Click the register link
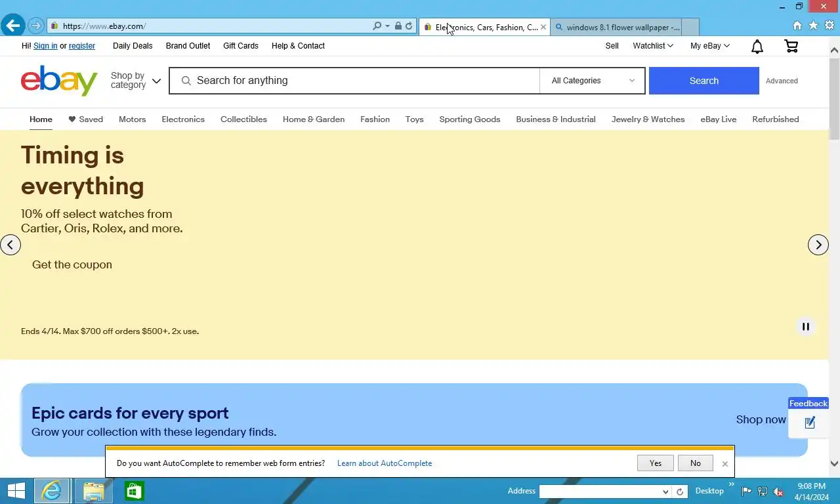Screen dimensions: 840x504 (82, 46)
